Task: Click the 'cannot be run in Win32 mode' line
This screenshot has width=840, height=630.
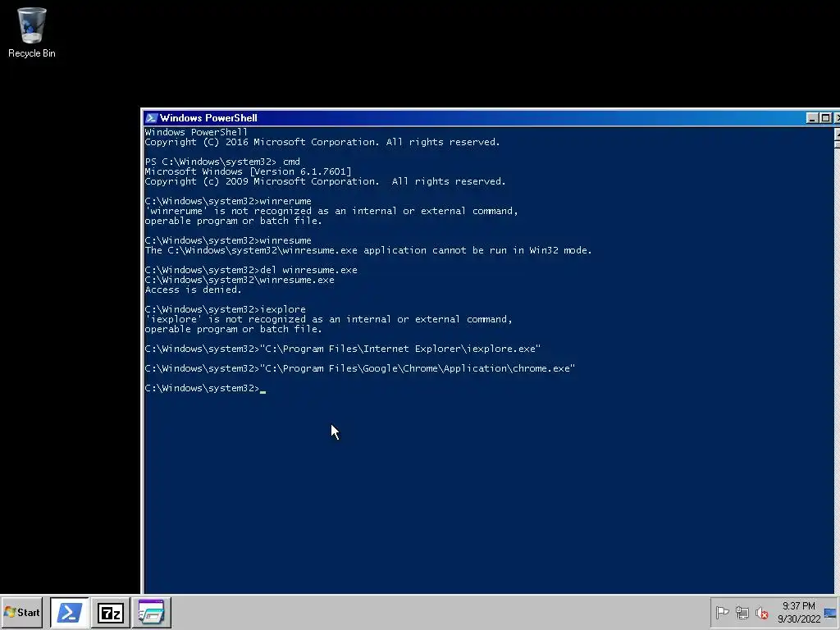Action: pyautogui.click(x=368, y=250)
